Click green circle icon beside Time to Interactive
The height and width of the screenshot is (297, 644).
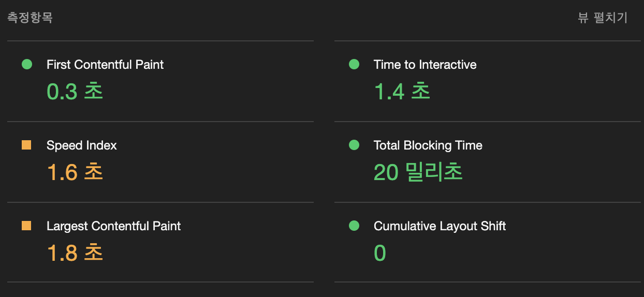(x=354, y=65)
